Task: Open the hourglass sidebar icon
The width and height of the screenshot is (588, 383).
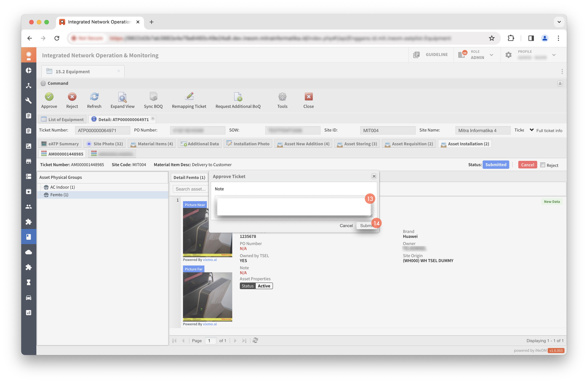Action: coord(29,282)
